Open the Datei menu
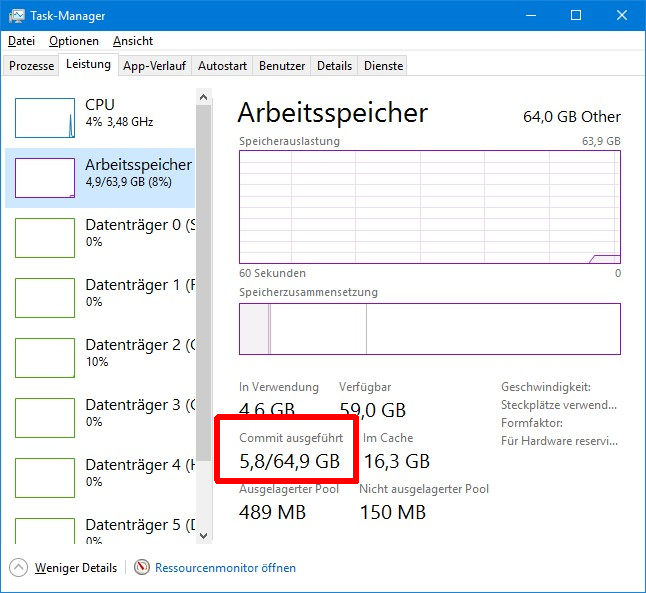Viewport: 646px width, 593px height. pos(21,41)
